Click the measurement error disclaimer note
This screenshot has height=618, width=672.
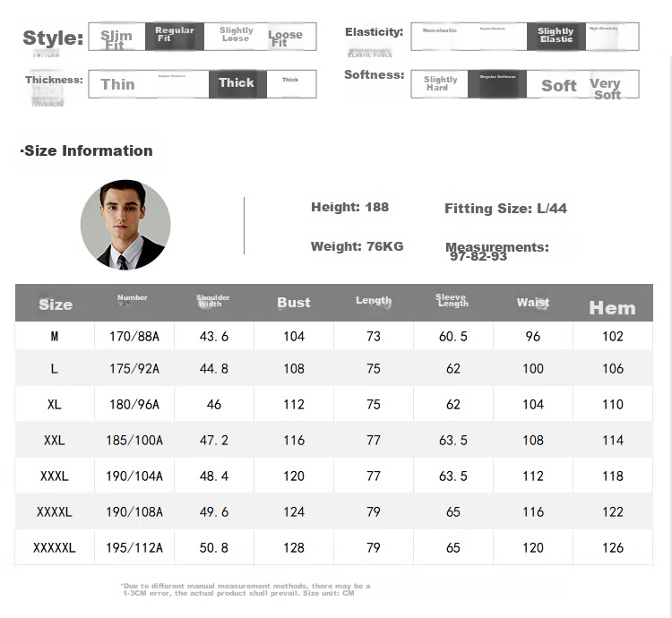pyautogui.click(x=246, y=589)
